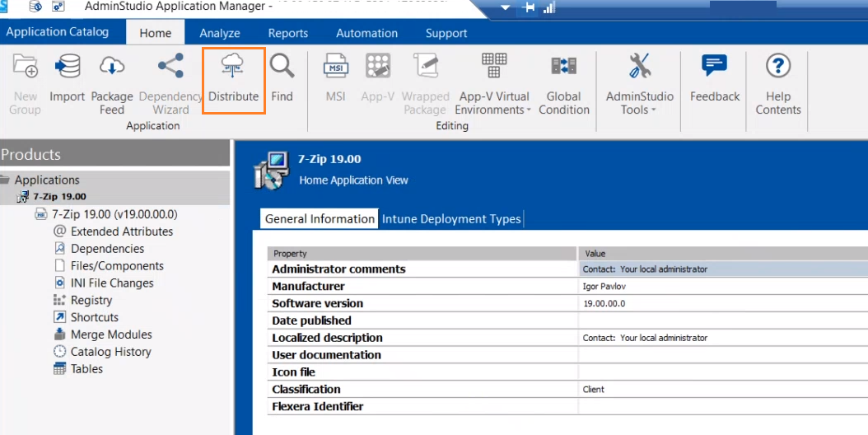Click the Dependencies document icon
The image size is (868, 435).
59,248
